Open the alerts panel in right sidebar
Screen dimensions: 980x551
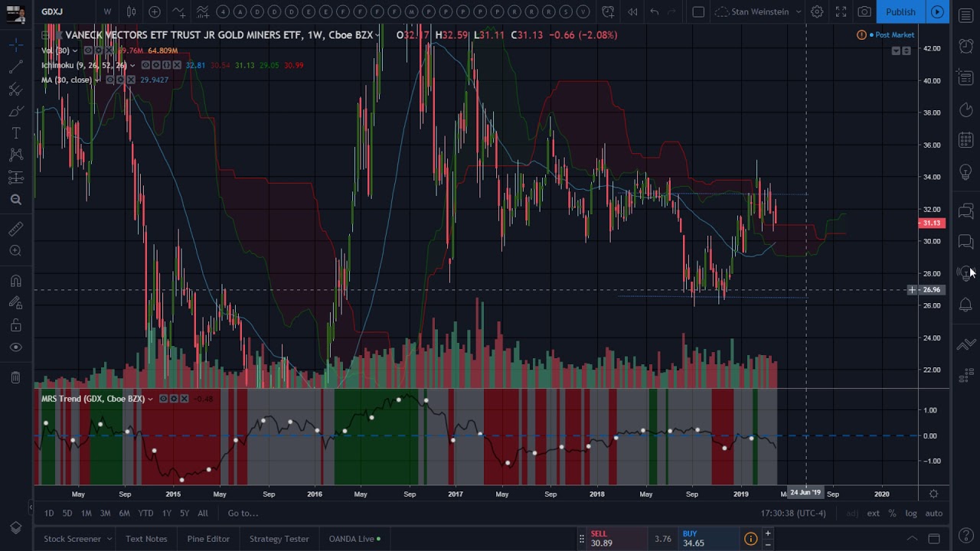click(966, 47)
